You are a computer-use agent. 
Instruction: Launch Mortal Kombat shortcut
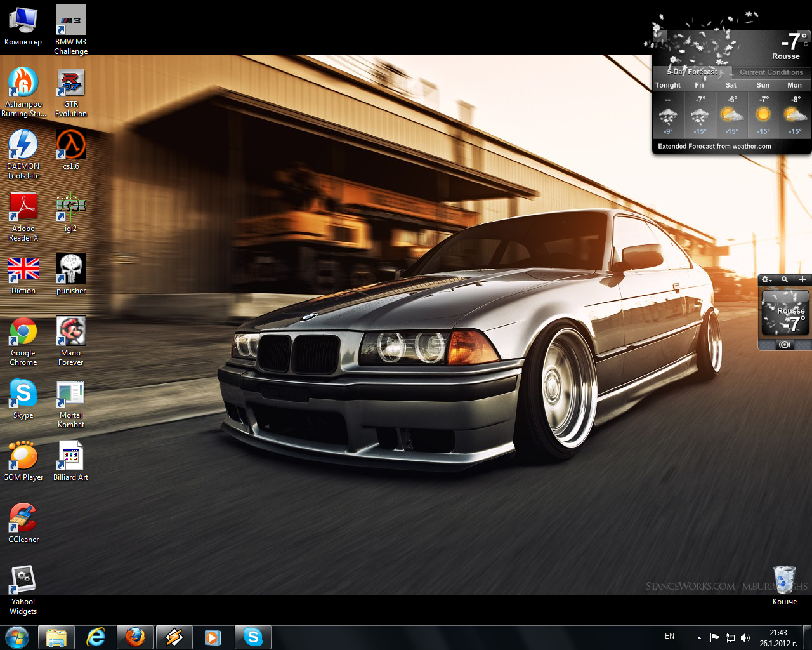pyautogui.click(x=71, y=404)
